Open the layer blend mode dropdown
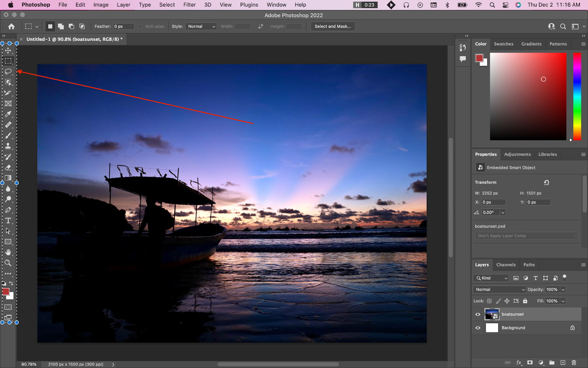 click(x=500, y=290)
